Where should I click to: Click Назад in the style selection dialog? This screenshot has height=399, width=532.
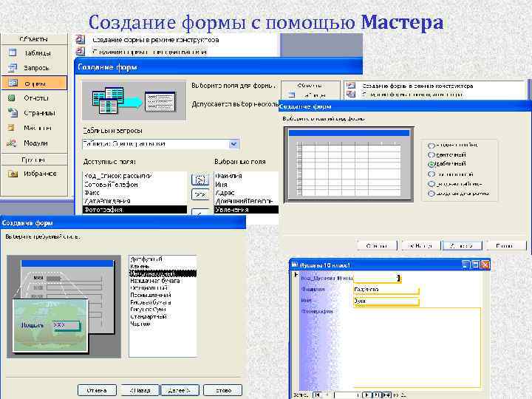(x=140, y=390)
